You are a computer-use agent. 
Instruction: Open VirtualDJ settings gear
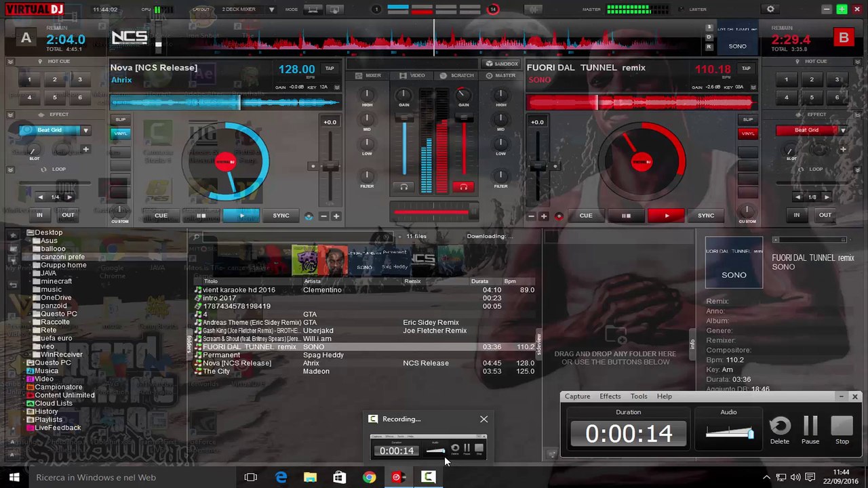tap(770, 9)
